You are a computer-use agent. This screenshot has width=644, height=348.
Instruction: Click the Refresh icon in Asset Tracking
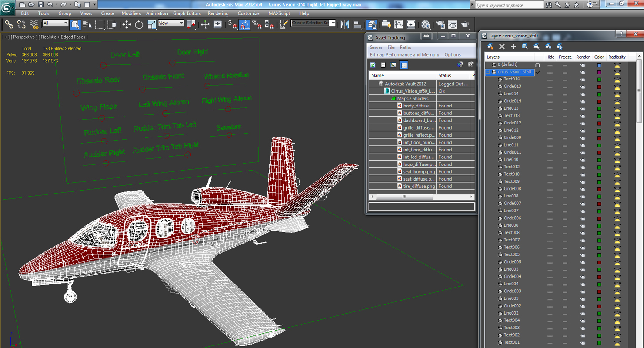[x=373, y=65]
